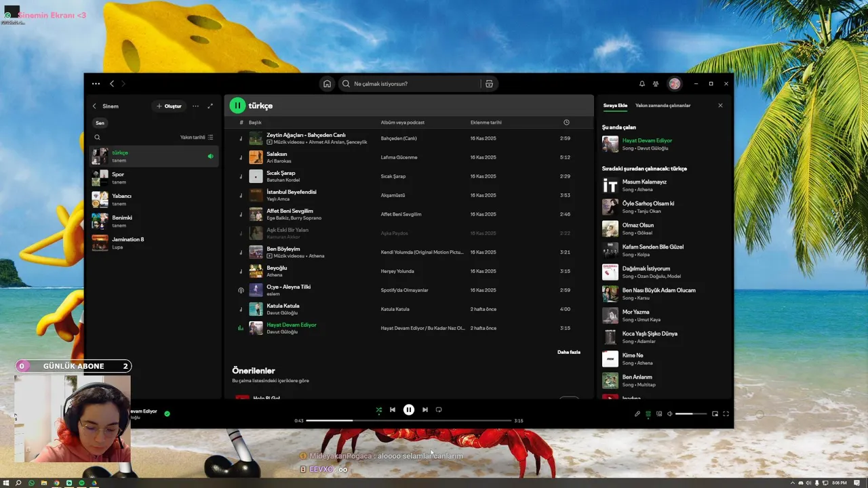This screenshot has height=488, width=868.
Task: Go to Spotify Home
Action: pos(327,83)
